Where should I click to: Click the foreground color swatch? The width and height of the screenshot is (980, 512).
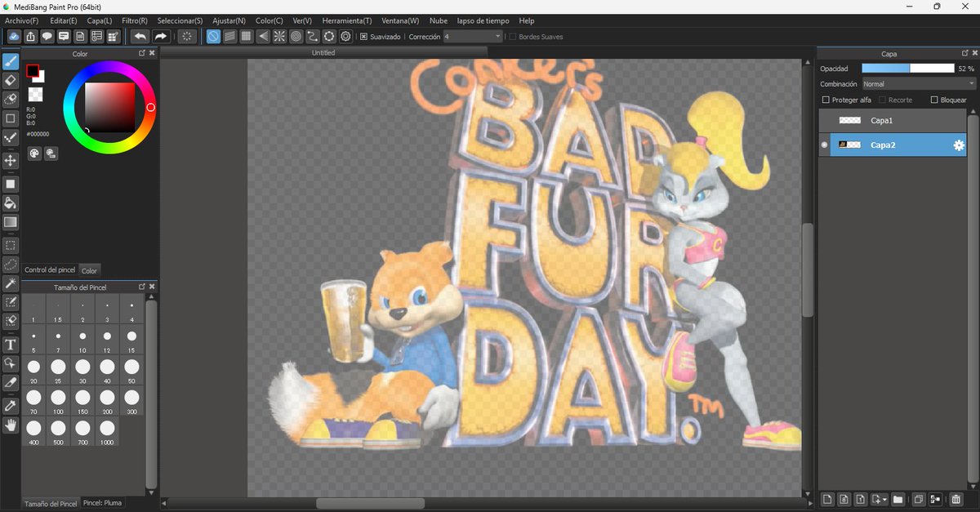[x=33, y=71]
